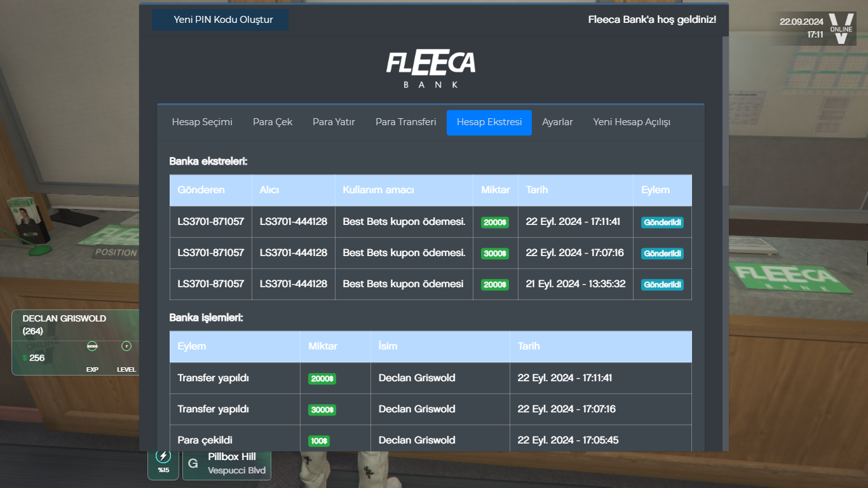Select the Hesap Ekstresi tab
The height and width of the screenshot is (488, 868).
click(x=489, y=122)
